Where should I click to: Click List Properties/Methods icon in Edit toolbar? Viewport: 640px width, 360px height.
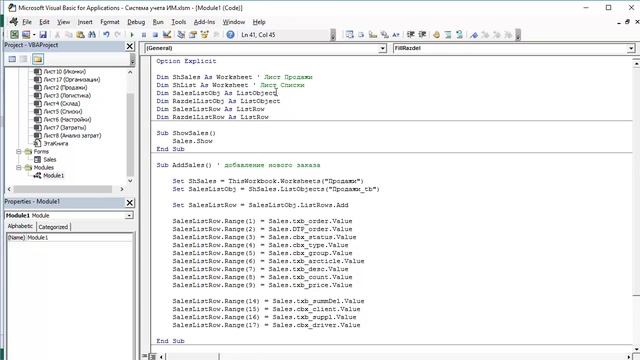[x=349, y=35]
